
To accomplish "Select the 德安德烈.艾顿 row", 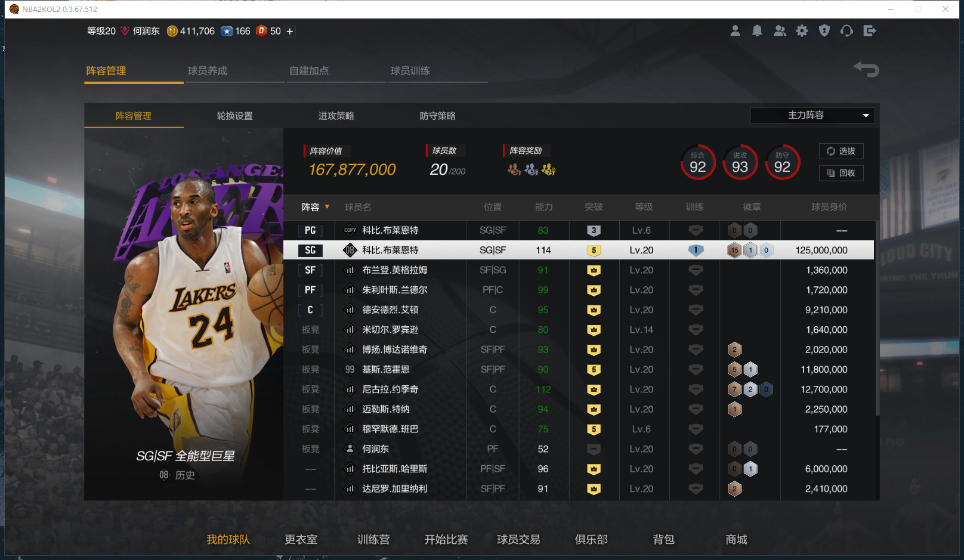I will coord(579,310).
